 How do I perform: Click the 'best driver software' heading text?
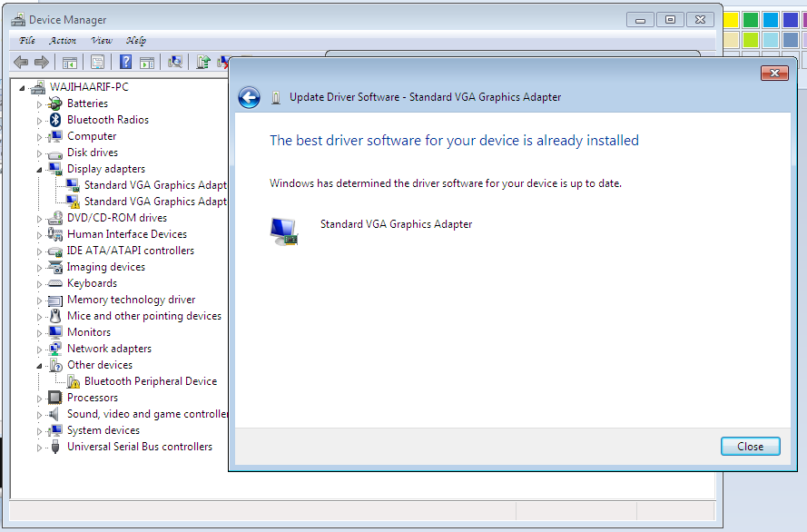tap(455, 141)
